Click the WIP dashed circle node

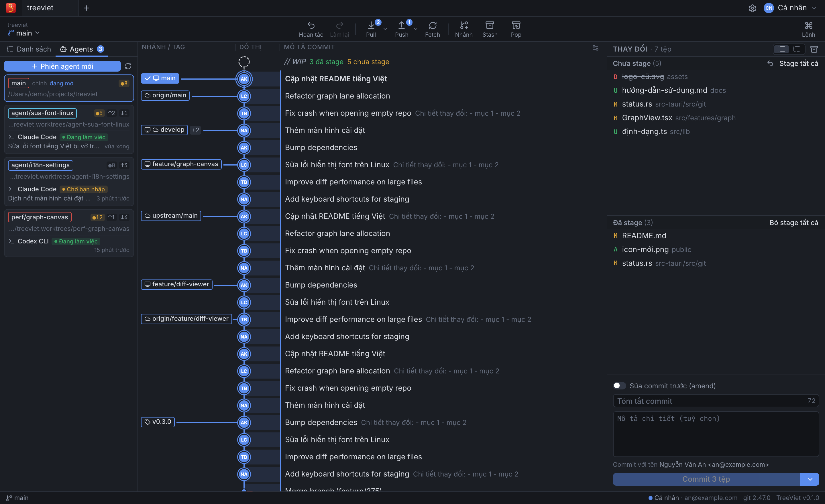[244, 62]
